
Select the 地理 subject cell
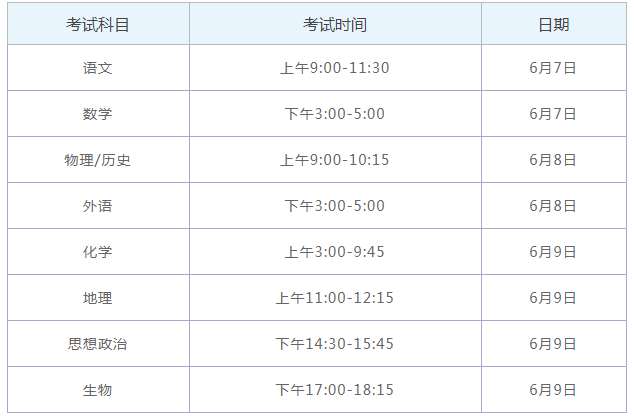pyautogui.click(x=98, y=298)
